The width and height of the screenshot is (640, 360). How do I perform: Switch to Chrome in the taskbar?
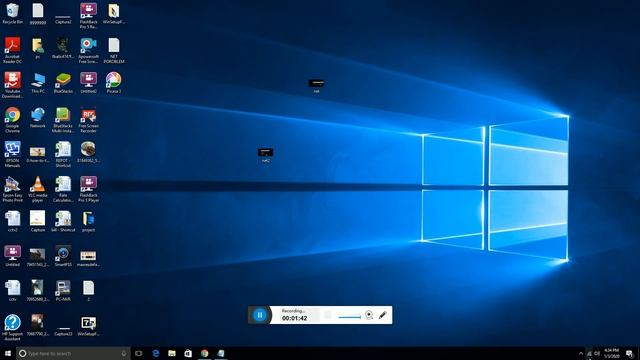coord(204,353)
